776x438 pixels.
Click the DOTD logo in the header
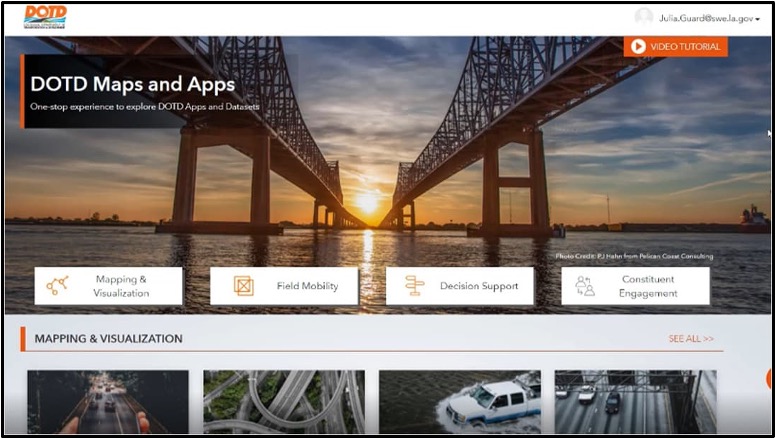coord(45,17)
